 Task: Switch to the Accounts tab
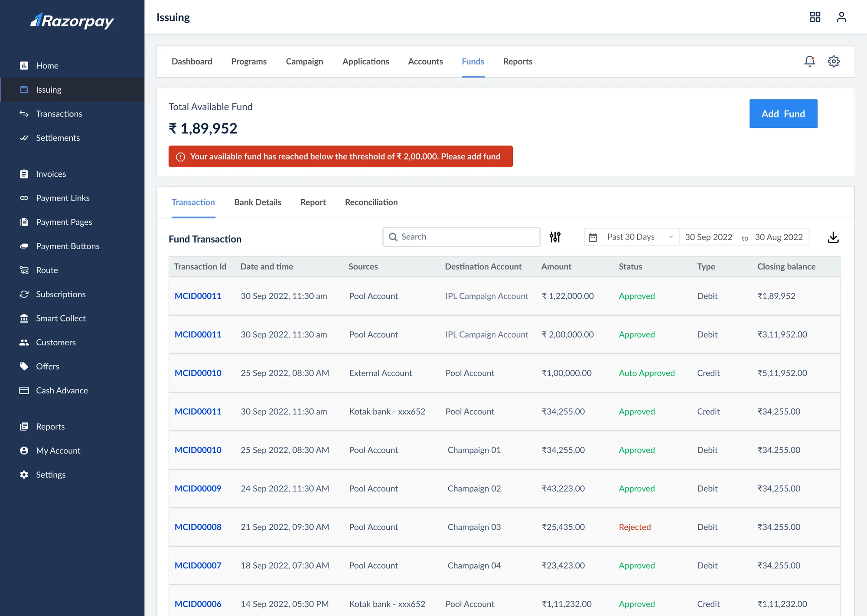coord(425,62)
